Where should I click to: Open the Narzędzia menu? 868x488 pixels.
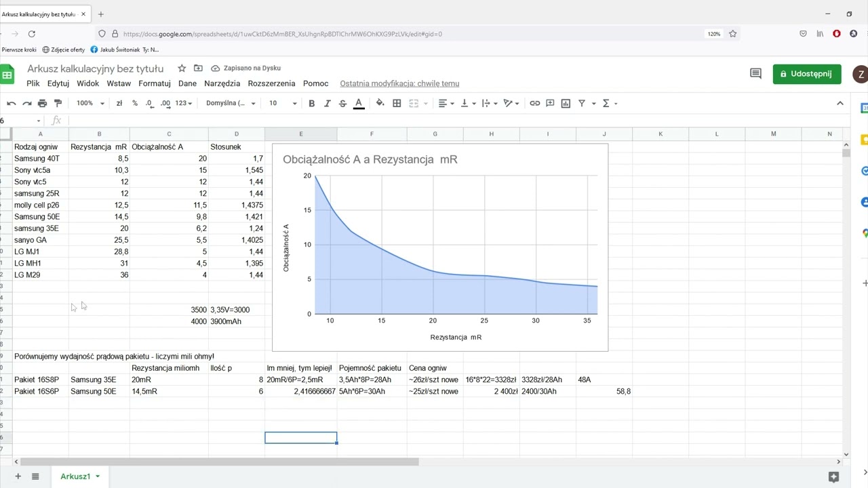pyautogui.click(x=222, y=83)
